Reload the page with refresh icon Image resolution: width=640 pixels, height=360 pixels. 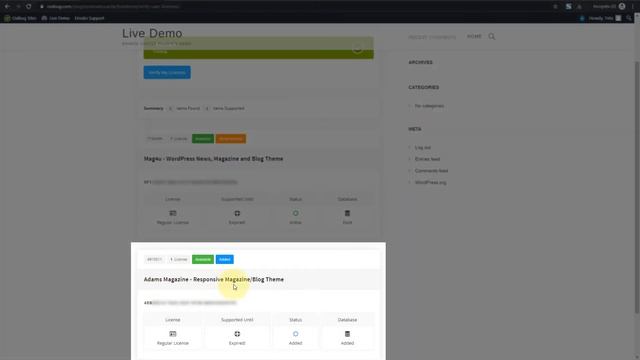29,7
